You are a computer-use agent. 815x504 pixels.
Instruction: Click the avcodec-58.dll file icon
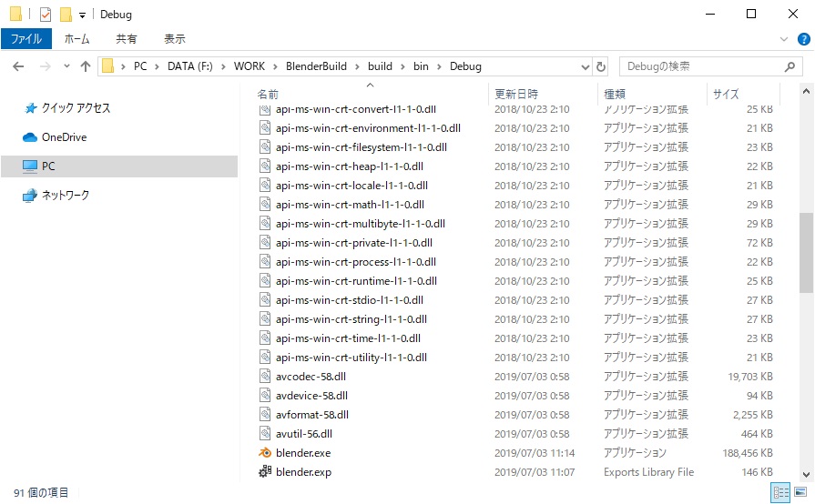265,377
